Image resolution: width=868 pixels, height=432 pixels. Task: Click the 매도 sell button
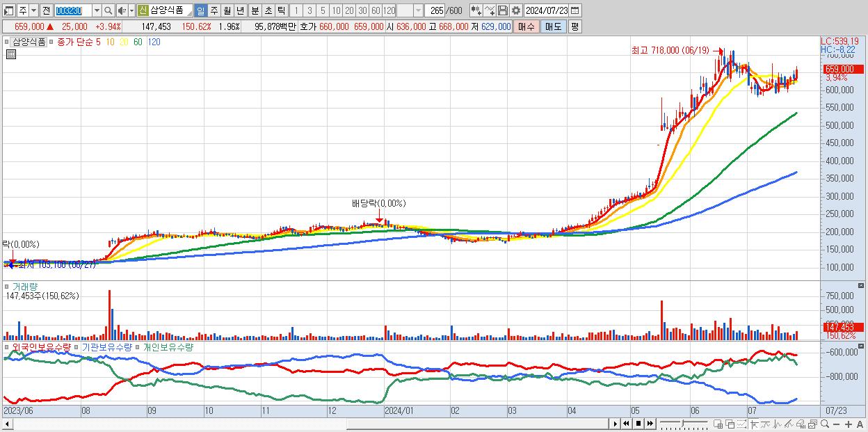(x=554, y=26)
